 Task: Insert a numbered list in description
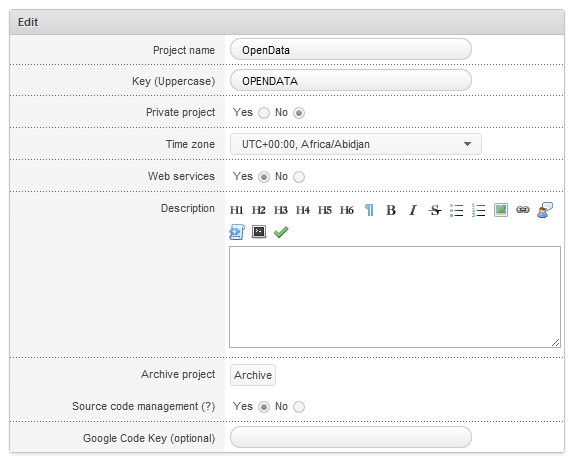478,210
